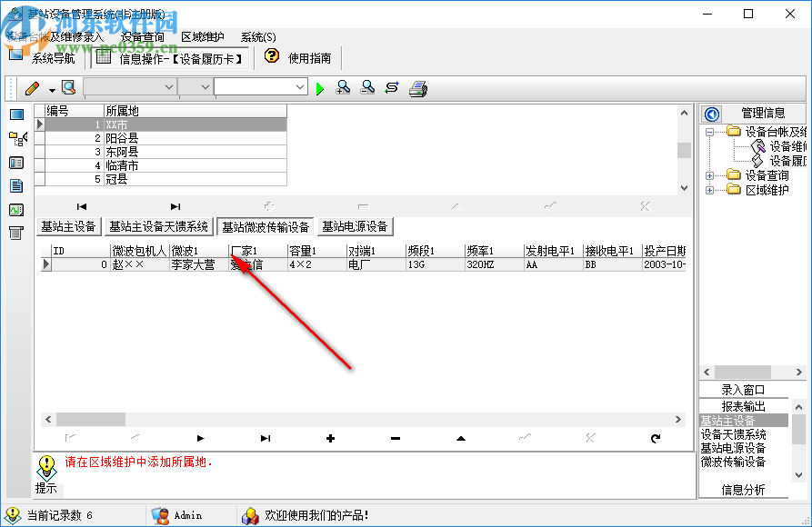Expand the 区域维护 tree node

pyautogui.click(x=707, y=190)
